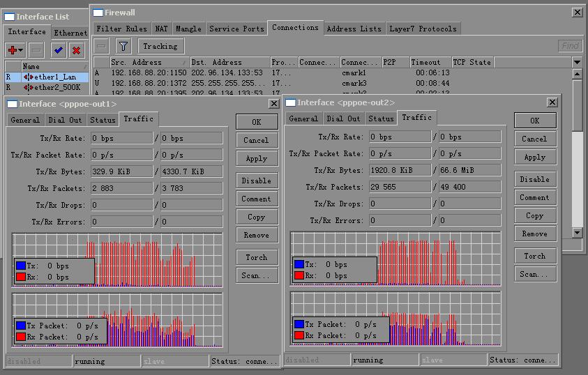Click the Interface List window title icon
The image size is (588, 375).
[x=9, y=17]
